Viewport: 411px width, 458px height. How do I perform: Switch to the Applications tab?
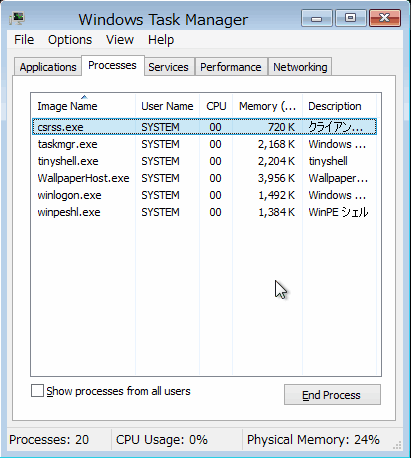point(48,67)
